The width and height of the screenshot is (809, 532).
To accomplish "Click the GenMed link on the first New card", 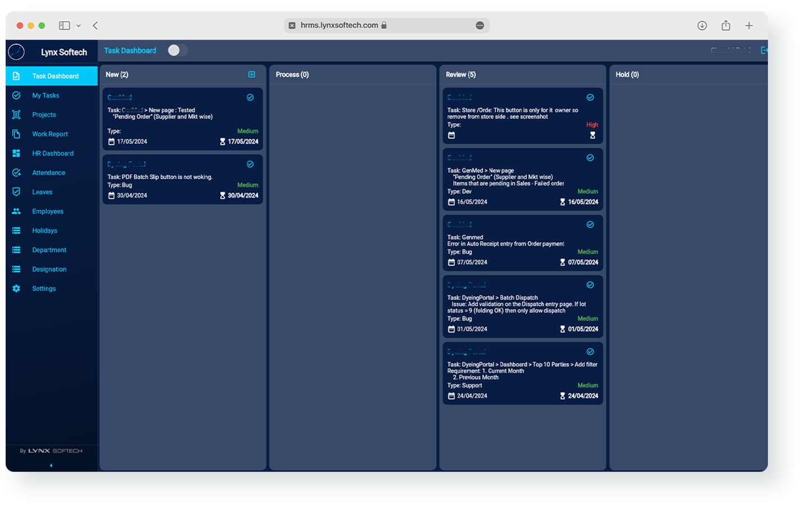I will tap(119, 97).
